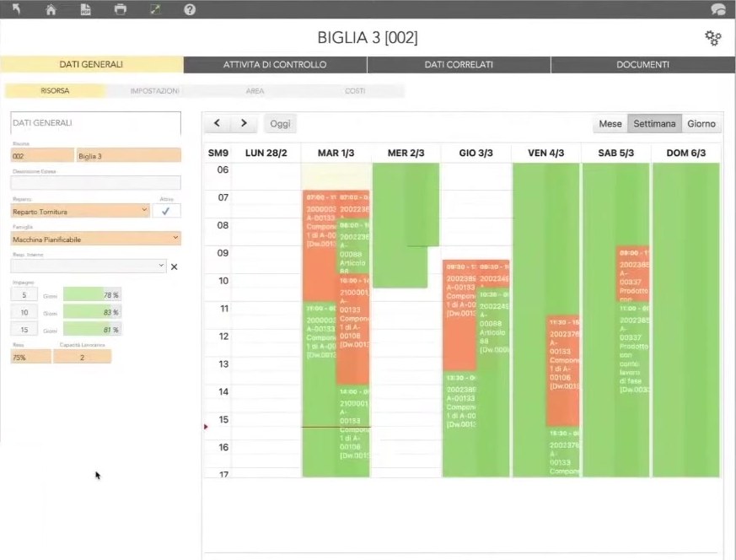
Task: Click the 15 giorni input box
Action: (24, 330)
